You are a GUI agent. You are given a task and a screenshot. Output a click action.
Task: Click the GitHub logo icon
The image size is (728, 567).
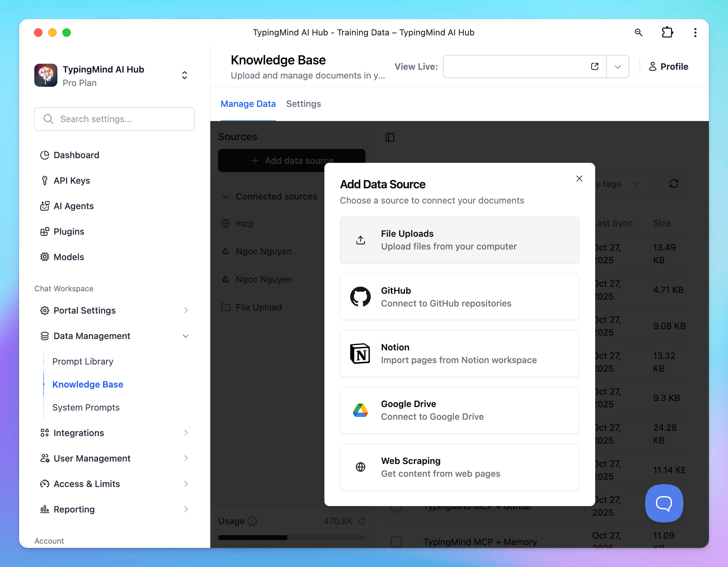(x=360, y=297)
